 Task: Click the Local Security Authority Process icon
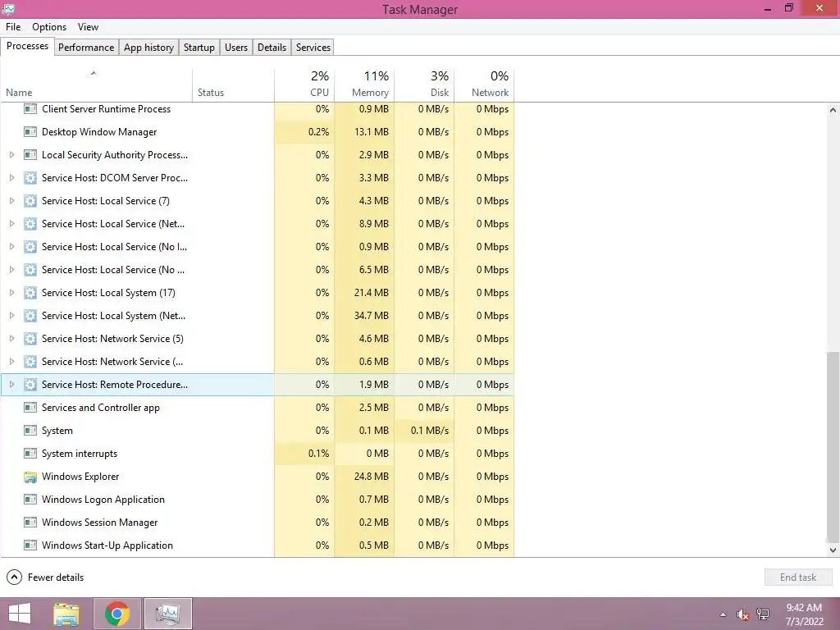point(30,155)
